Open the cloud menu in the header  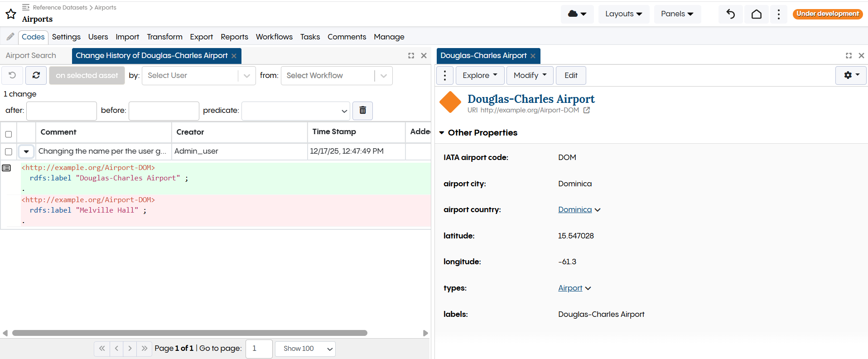(x=577, y=14)
